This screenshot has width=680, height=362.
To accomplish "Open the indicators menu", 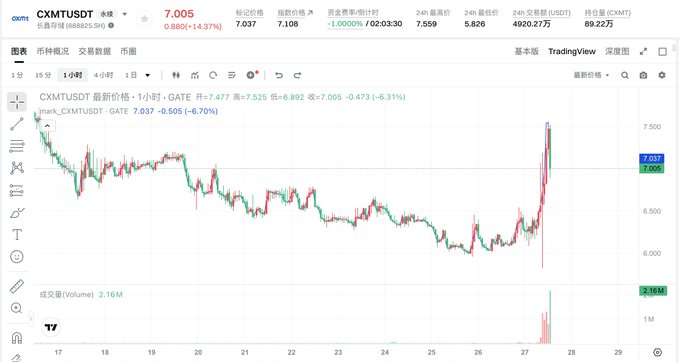I will click(195, 75).
